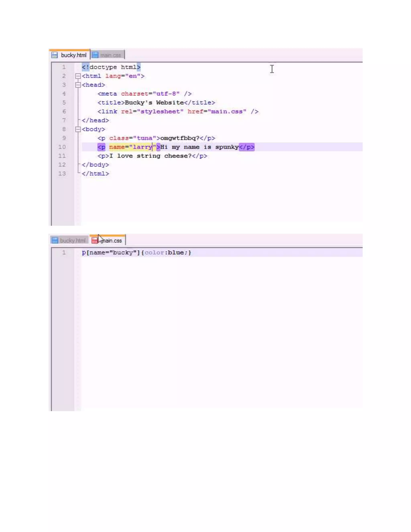411x532 pixels.
Task: Click blue save icon on bottom bucky.html tab
Action: (55, 241)
